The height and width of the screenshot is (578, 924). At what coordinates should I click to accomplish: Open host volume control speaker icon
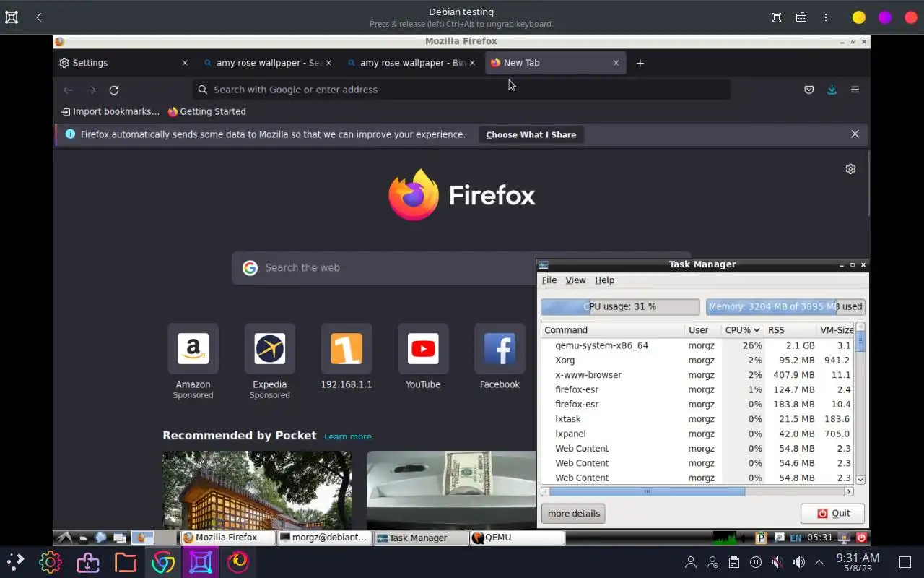pyautogui.click(x=798, y=562)
